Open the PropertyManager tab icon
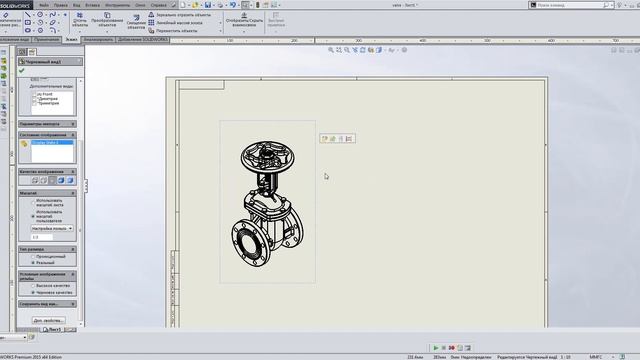640x360 pixels. [32, 52]
